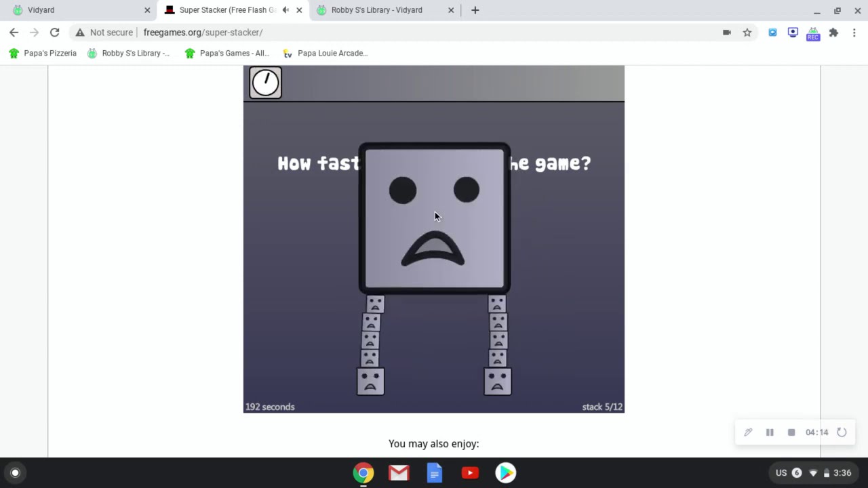The image size is (868, 488).
Task: Click the bottom-left sad block in the game
Action: coord(370,382)
